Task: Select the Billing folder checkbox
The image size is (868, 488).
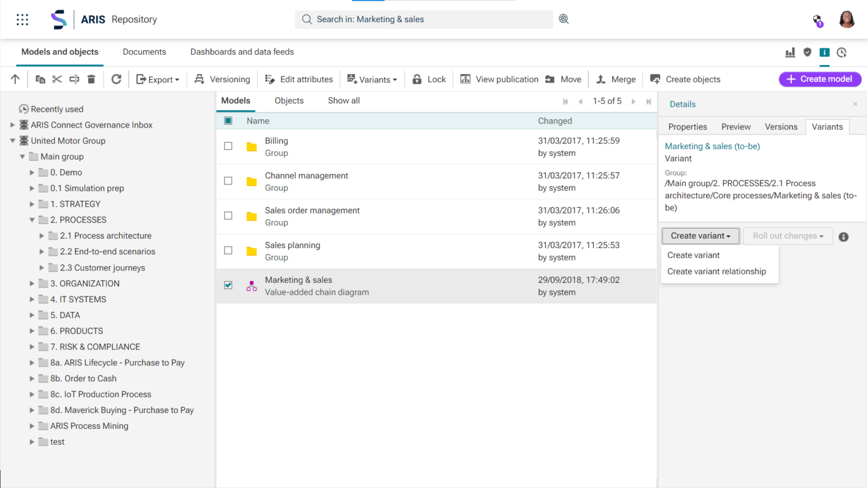Action: (228, 146)
